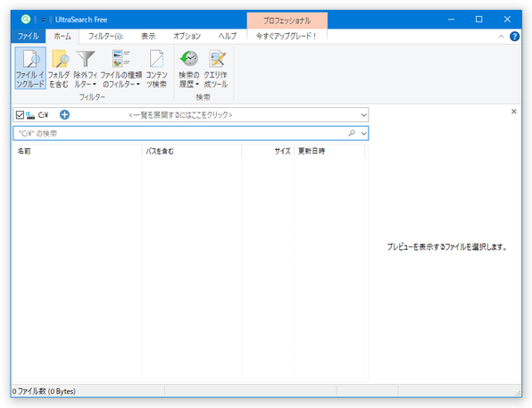Open the ファイルの種類のフィルター dropdown
This screenshot has height=408, width=532.
[x=121, y=68]
